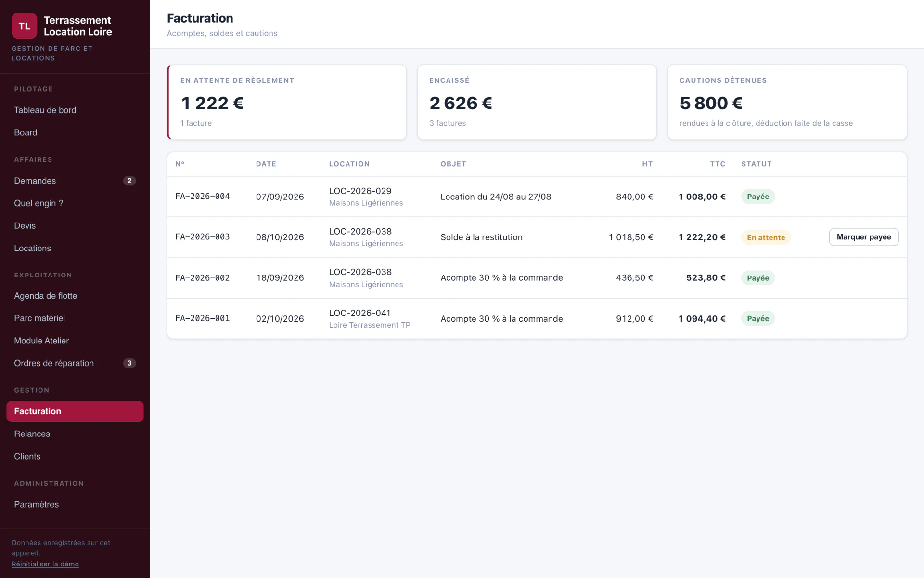The image size is (924, 578).
Task: Click Payée badge of FA-2026-001
Action: click(x=758, y=318)
